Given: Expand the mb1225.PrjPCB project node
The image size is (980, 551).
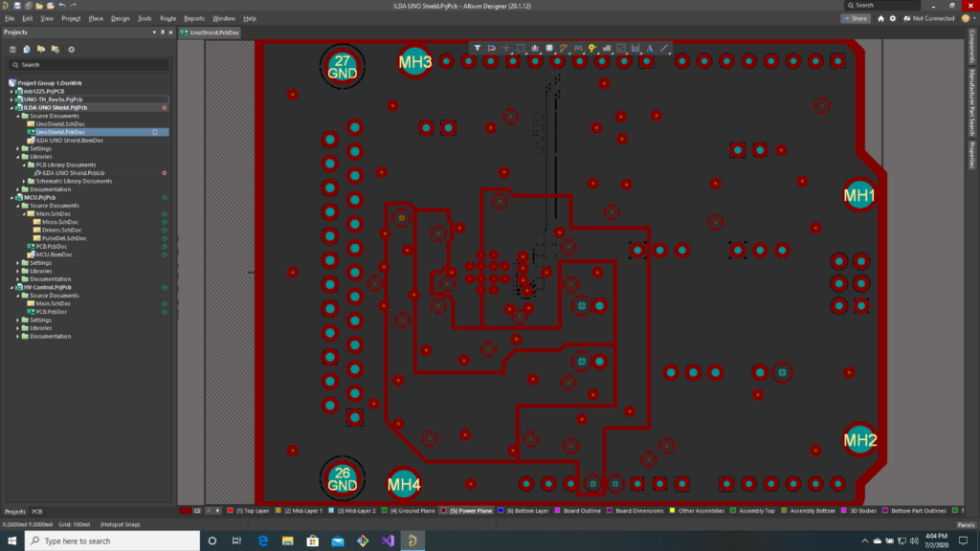Looking at the screenshot, I should (12, 91).
